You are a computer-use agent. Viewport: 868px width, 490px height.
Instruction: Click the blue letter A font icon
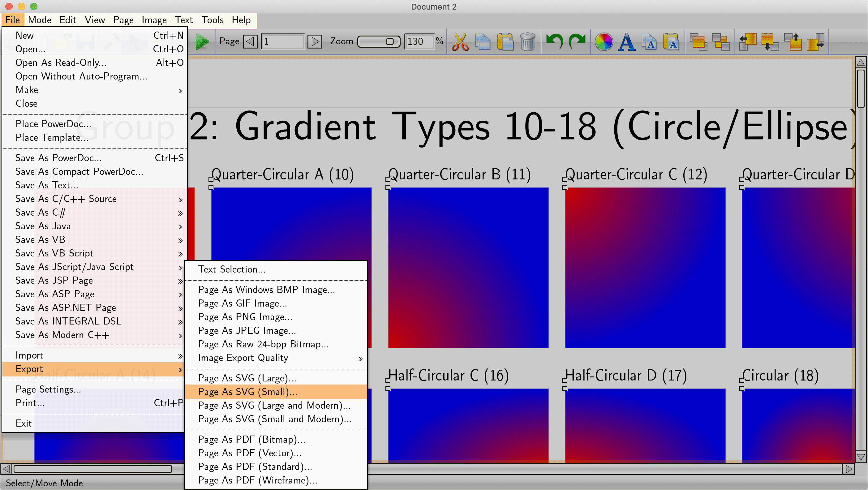(x=626, y=42)
